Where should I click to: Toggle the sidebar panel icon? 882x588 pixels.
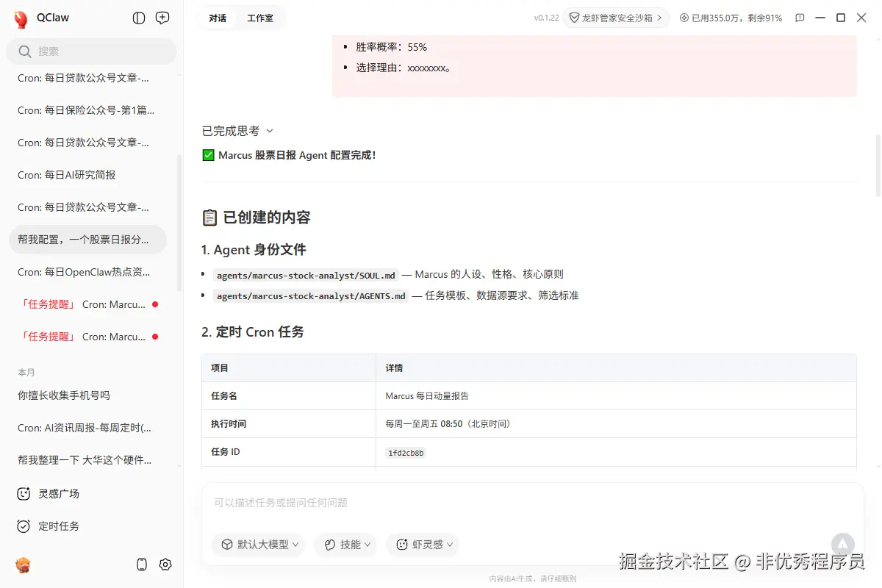139,18
